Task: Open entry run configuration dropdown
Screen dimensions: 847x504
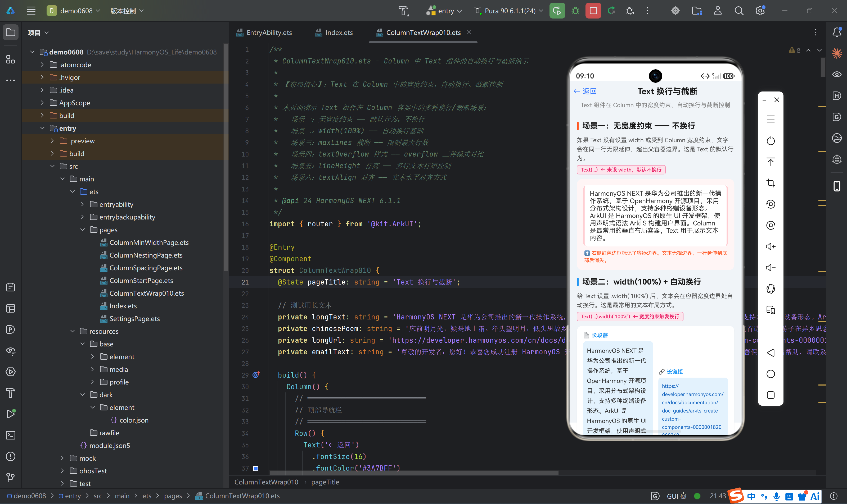Action: coord(444,11)
